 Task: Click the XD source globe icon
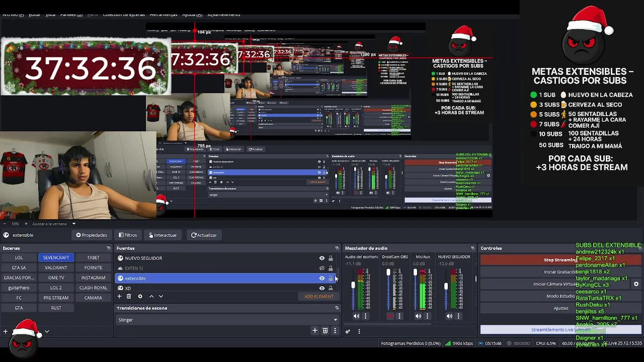coord(120,288)
